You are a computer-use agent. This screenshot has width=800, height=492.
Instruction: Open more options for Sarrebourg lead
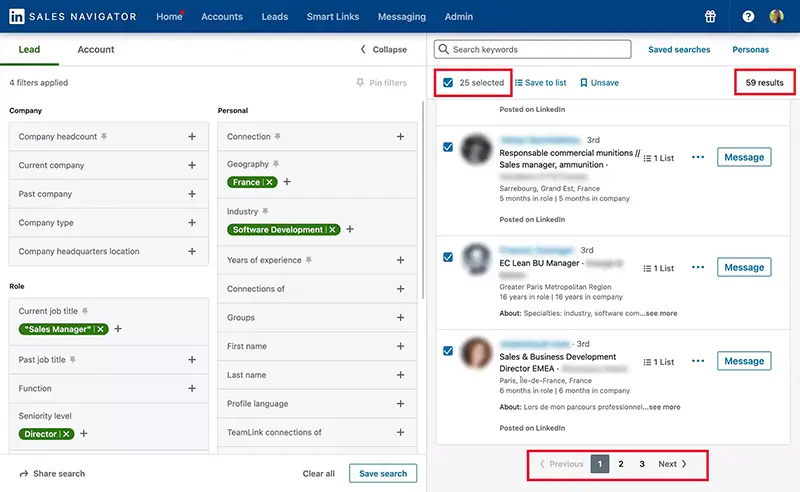point(698,157)
